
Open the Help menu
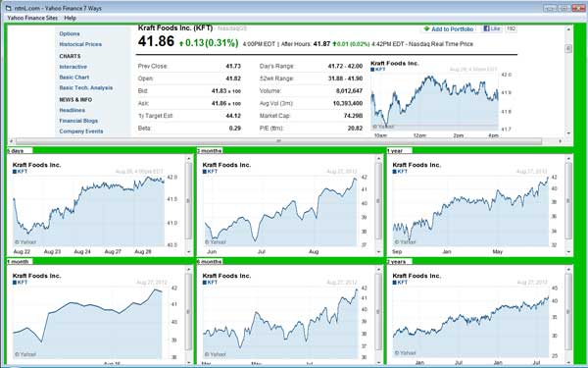[70, 18]
